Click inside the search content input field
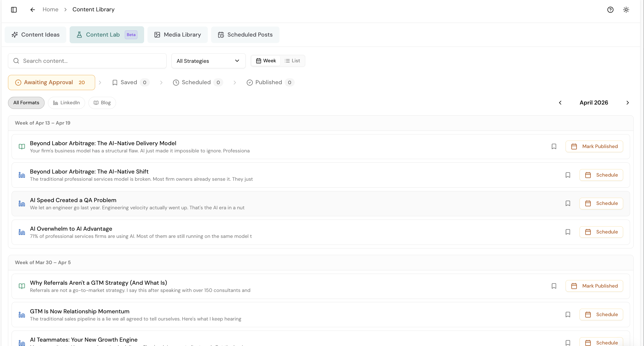Image resolution: width=644 pixels, height=346 pixels. (87, 61)
